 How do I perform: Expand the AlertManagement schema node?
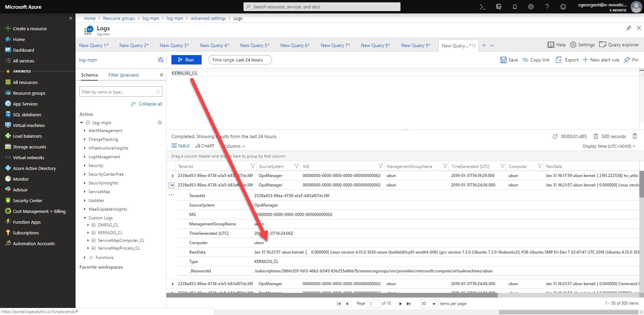tap(85, 131)
